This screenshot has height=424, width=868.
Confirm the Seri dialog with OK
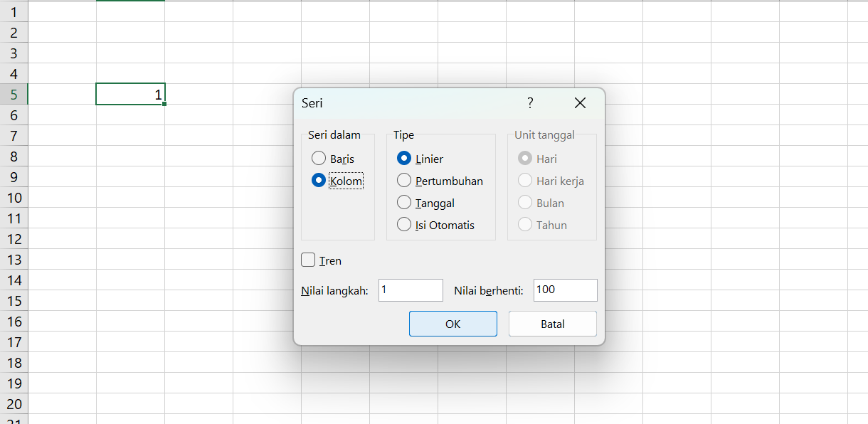click(x=453, y=324)
